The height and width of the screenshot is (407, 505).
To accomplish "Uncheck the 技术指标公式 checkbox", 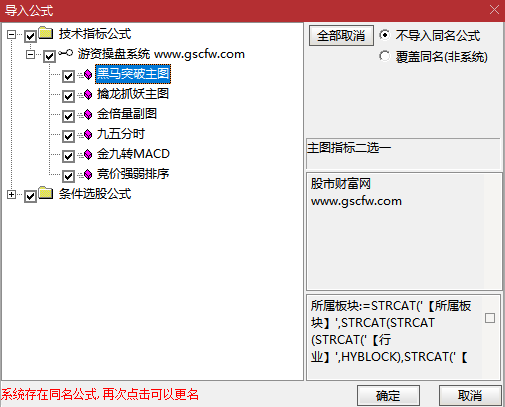I will (30, 36).
